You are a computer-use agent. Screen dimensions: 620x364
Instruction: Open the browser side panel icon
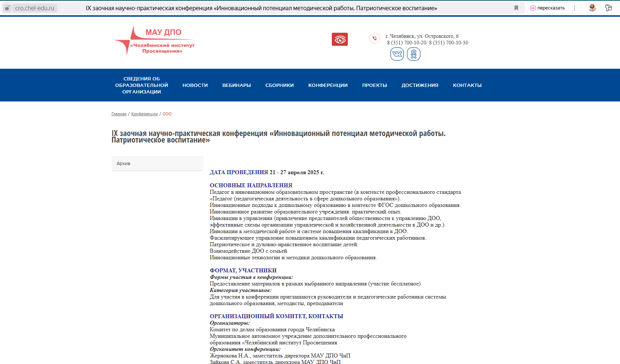tap(608, 8)
